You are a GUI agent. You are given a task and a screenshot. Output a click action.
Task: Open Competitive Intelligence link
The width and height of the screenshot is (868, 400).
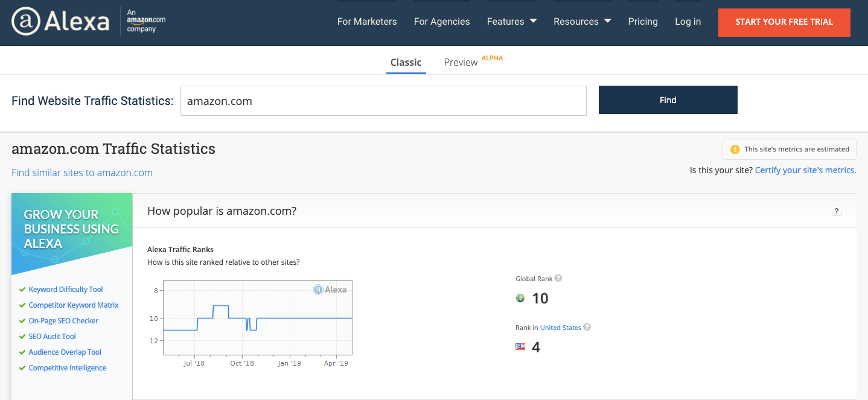pyautogui.click(x=68, y=368)
